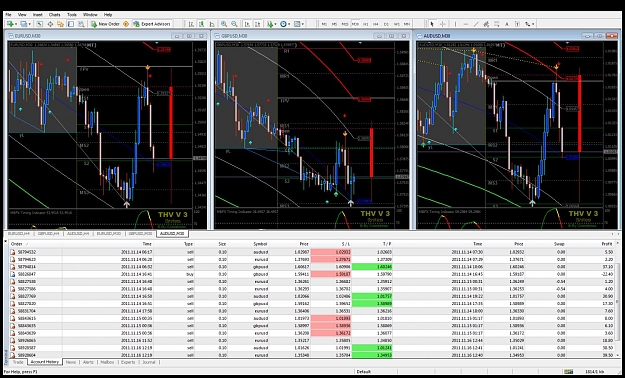Toggle the Navigator folder-star icon
Image resolution: width=625 pixels, height=378 pixels.
click(x=60, y=24)
